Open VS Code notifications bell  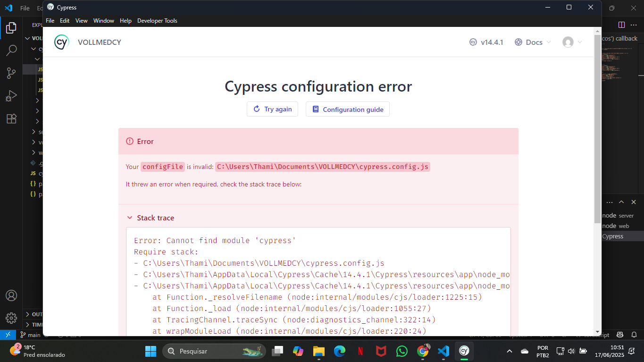[634, 335]
